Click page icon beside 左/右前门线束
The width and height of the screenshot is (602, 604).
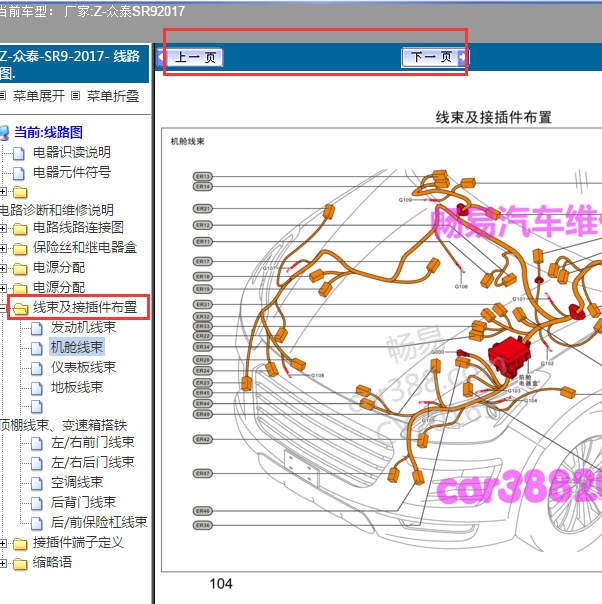click(x=37, y=444)
